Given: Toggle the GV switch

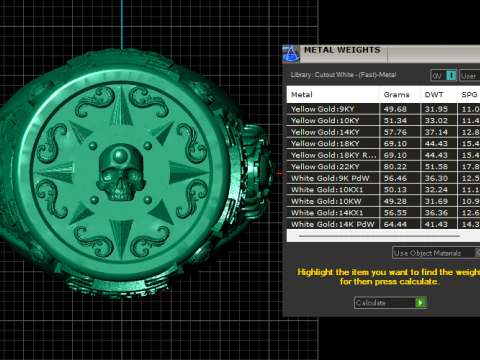Looking at the screenshot, I should [x=443, y=76].
